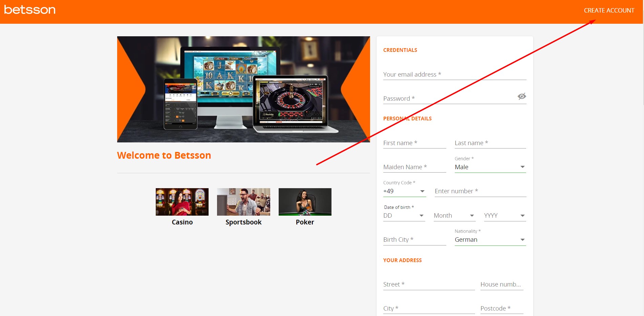The image size is (644, 316).
Task: Click the Maiden Name field
Action: tap(415, 167)
